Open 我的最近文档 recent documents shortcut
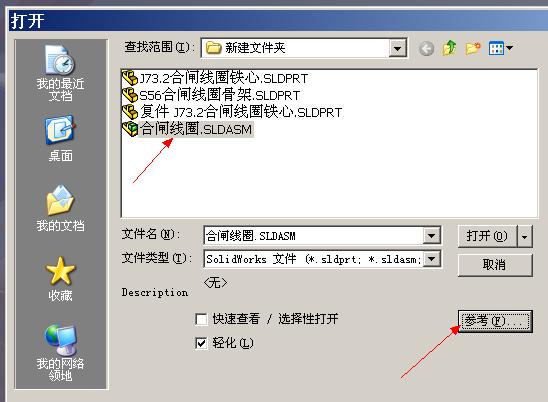This screenshot has height=402, width=548. (60, 73)
